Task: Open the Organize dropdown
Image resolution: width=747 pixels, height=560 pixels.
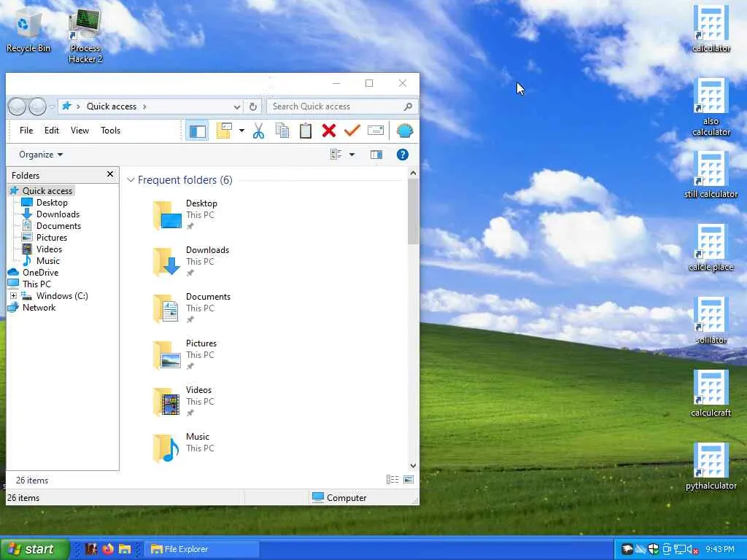Action: [41, 155]
